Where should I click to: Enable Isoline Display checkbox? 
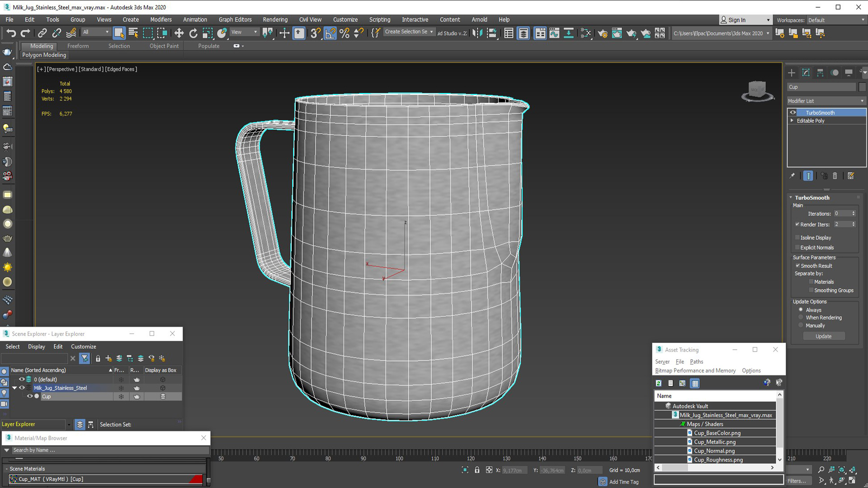(797, 237)
